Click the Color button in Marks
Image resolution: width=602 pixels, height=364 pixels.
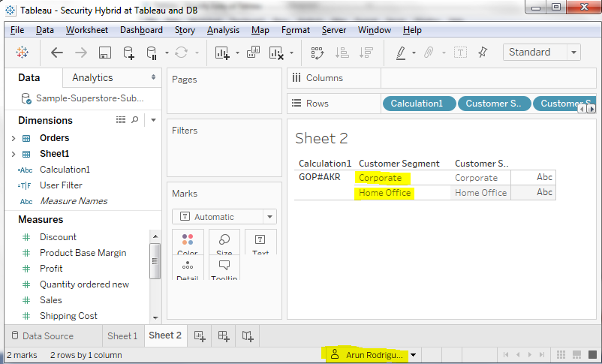(x=188, y=242)
